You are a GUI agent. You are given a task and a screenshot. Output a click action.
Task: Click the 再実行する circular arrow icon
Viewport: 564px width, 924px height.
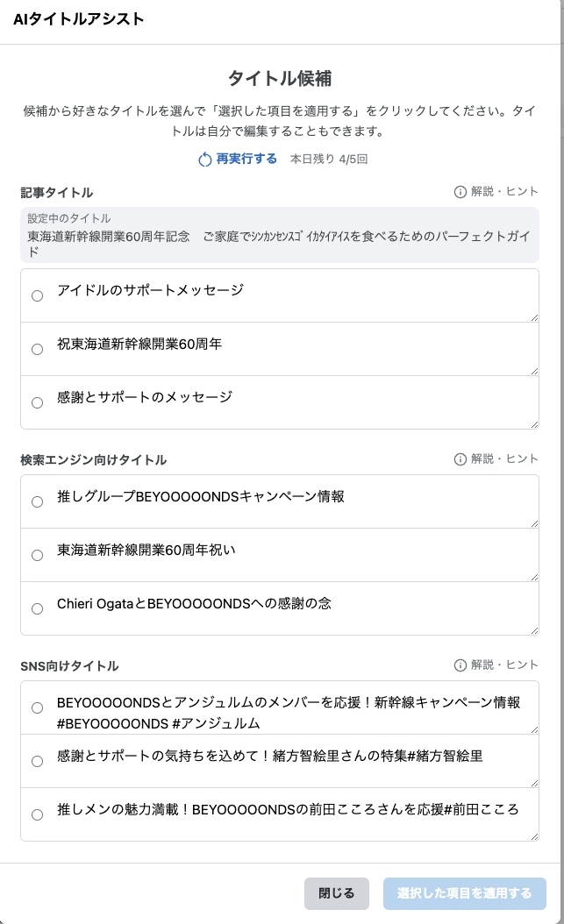[204, 159]
